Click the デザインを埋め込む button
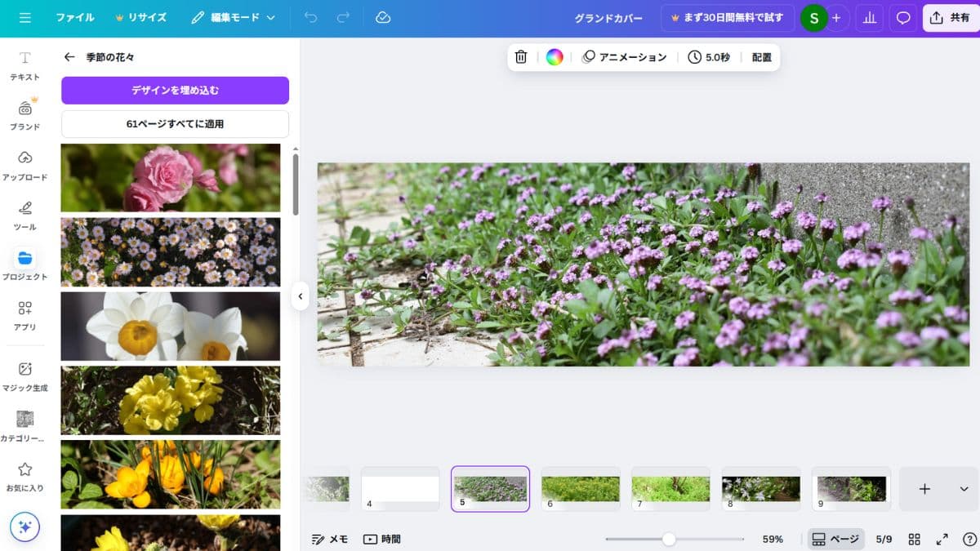Viewport: 980px width, 551px height. pyautogui.click(x=174, y=90)
